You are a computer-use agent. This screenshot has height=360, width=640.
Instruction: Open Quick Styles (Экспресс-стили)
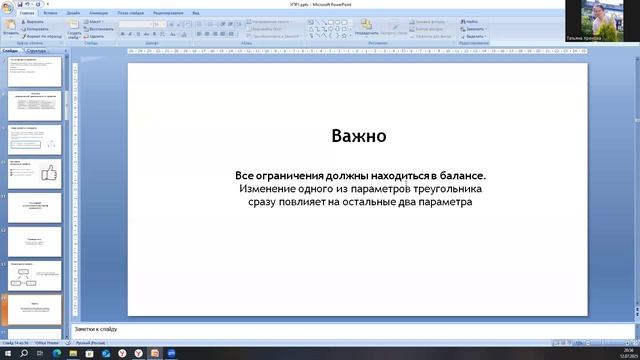(394, 29)
